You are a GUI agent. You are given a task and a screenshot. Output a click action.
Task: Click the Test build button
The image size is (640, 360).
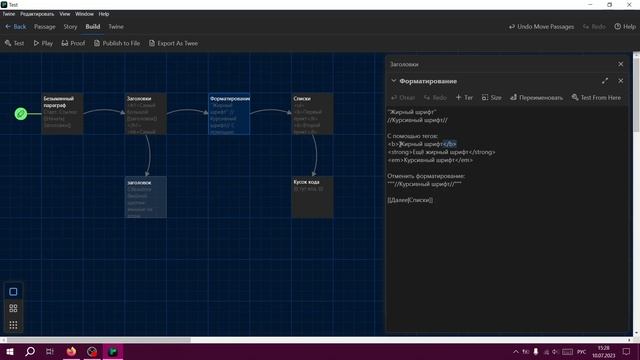(x=14, y=43)
